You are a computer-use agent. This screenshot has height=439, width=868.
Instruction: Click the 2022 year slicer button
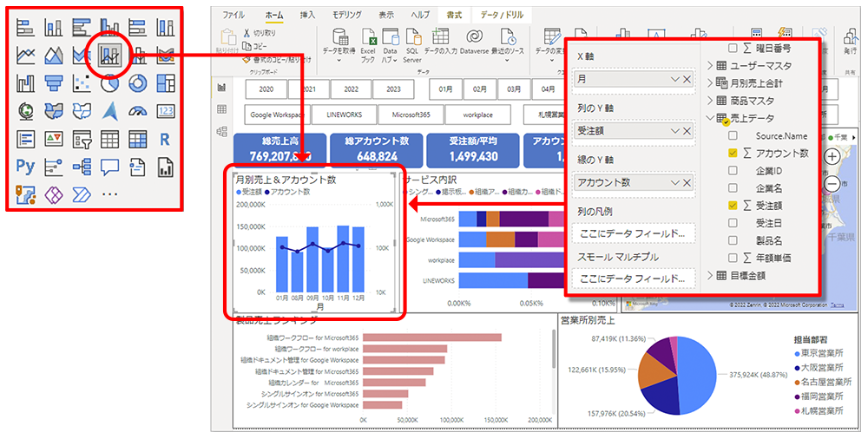pos(351,89)
